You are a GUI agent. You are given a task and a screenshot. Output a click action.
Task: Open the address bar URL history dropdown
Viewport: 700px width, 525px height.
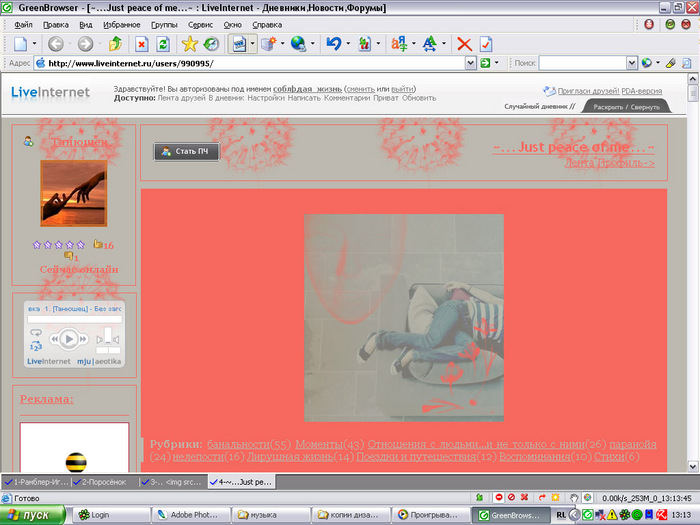click(x=471, y=63)
